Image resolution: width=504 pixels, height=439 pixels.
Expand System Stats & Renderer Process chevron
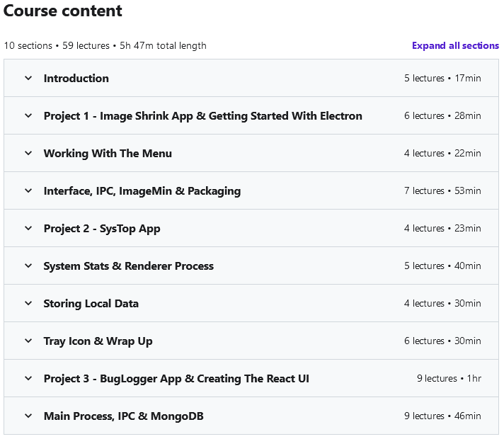[x=28, y=266]
